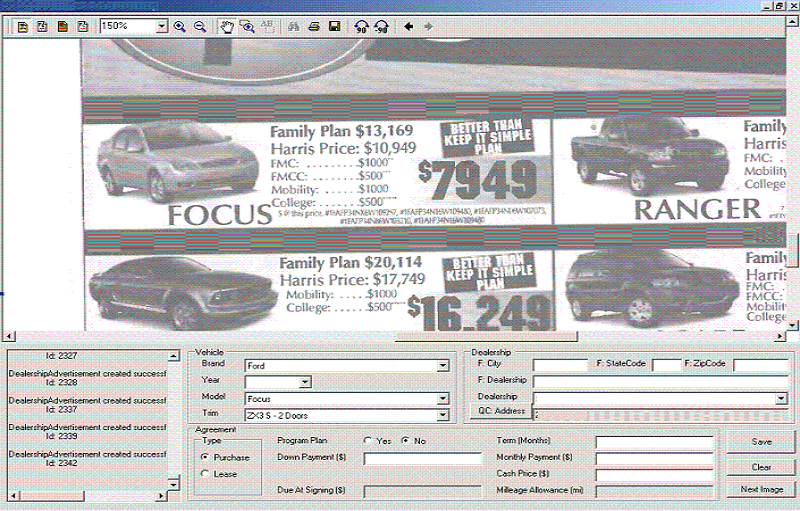This screenshot has width=800, height=511.
Task: Select the AB text selection tool
Action: click(x=267, y=27)
